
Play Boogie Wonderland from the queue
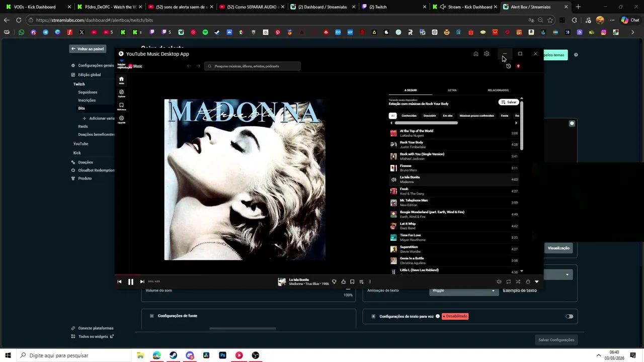tap(454, 214)
